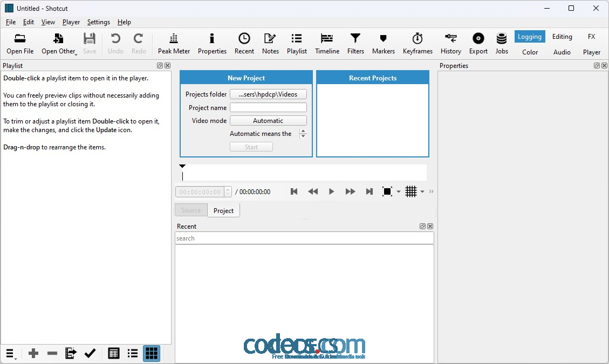Open the zoom options dropdown arrow
This screenshot has width=609, height=364.
tap(399, 191)
